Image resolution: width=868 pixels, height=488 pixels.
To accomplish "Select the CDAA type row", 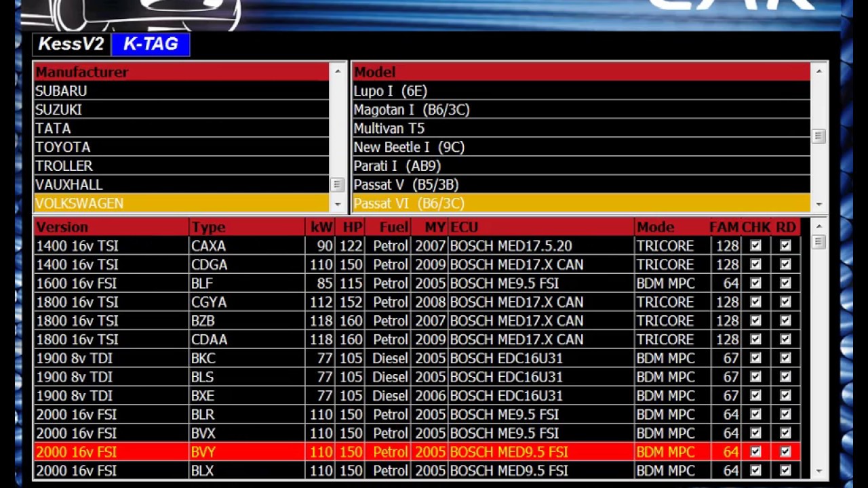I will (x=417, y=340).
